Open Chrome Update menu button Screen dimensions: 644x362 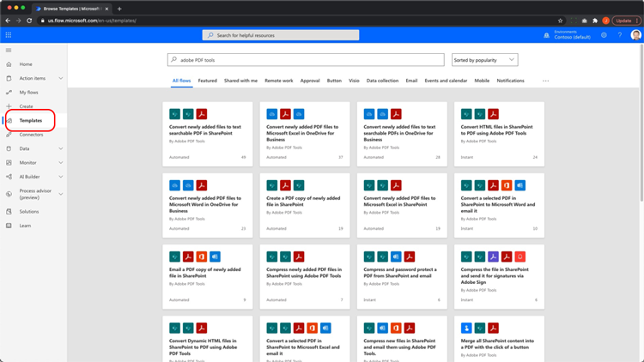[x=626, y=21]
